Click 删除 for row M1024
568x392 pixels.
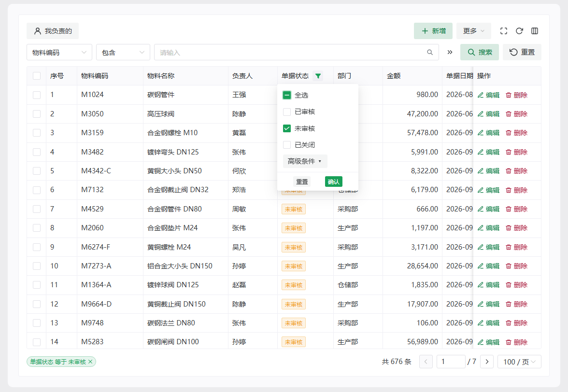point(517,95)
